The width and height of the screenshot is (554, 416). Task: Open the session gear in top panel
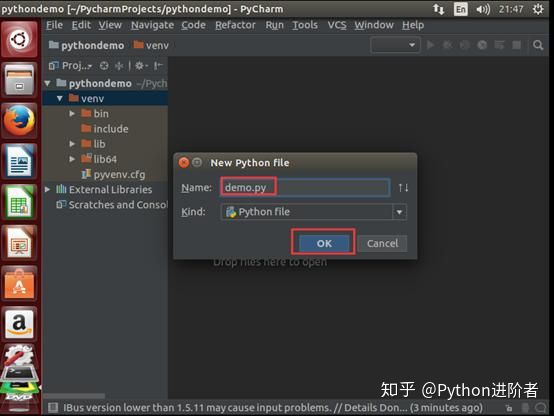[x=538, y=9]
